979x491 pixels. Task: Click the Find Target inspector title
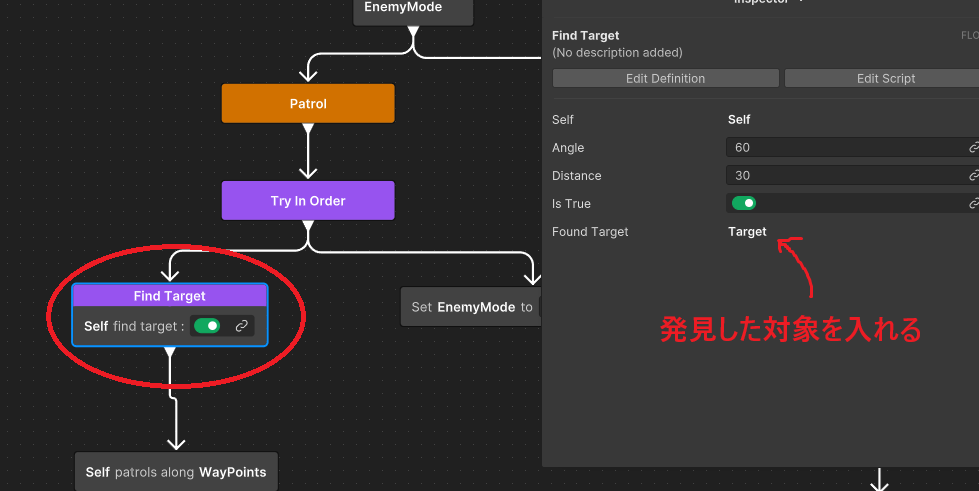pyautogui.click(x=586, y=36)
